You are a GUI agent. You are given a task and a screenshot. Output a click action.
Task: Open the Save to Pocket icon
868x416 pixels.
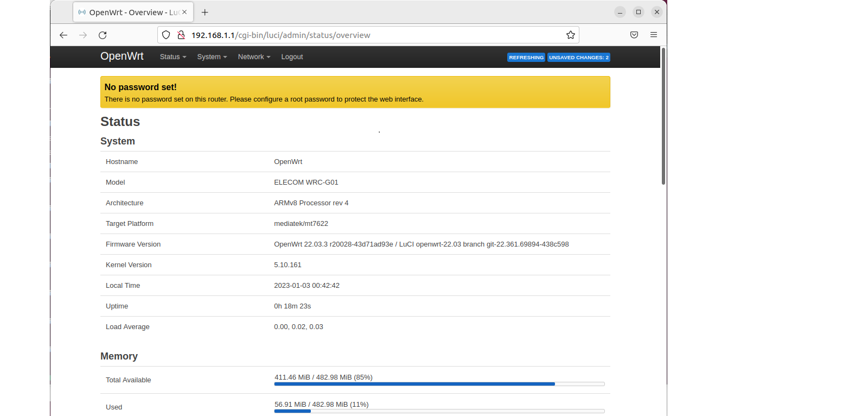[x=634, y=35]
